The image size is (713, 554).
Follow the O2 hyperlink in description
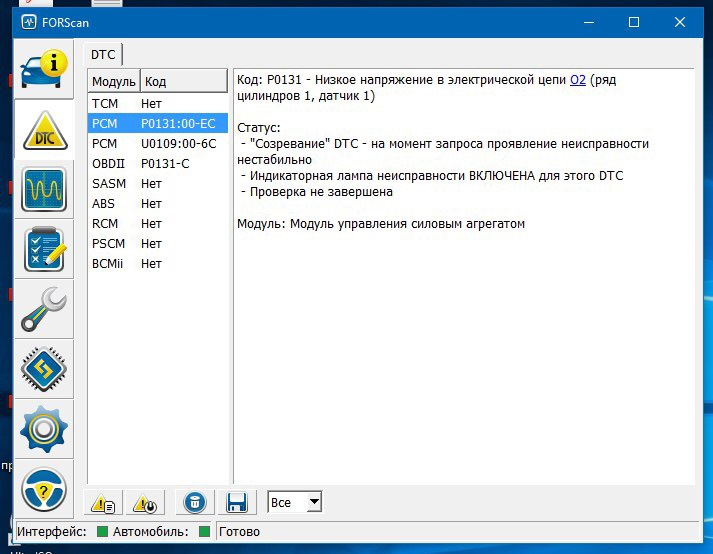[x=578, y=80]
